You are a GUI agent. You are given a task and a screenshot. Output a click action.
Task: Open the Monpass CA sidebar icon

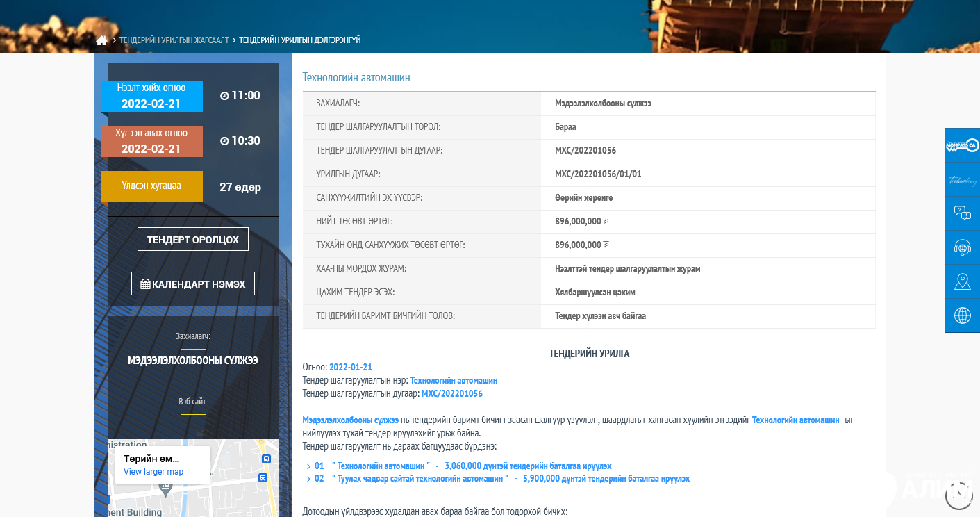963,145
